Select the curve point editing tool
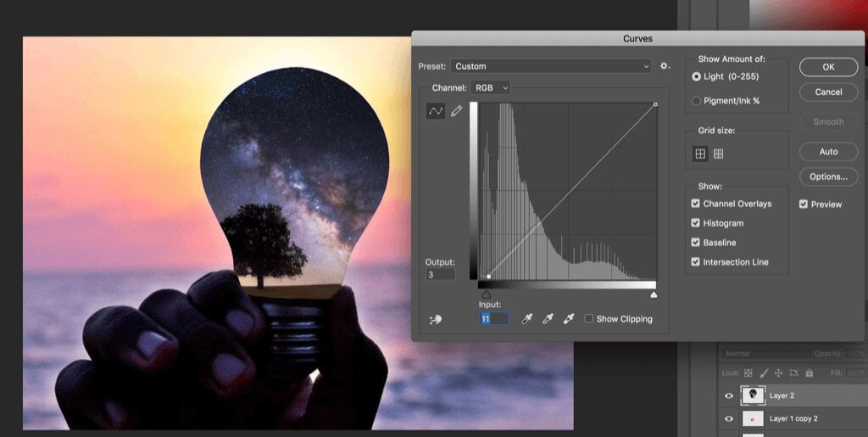The height and width of the screenshot is (437, 868). 436,111
